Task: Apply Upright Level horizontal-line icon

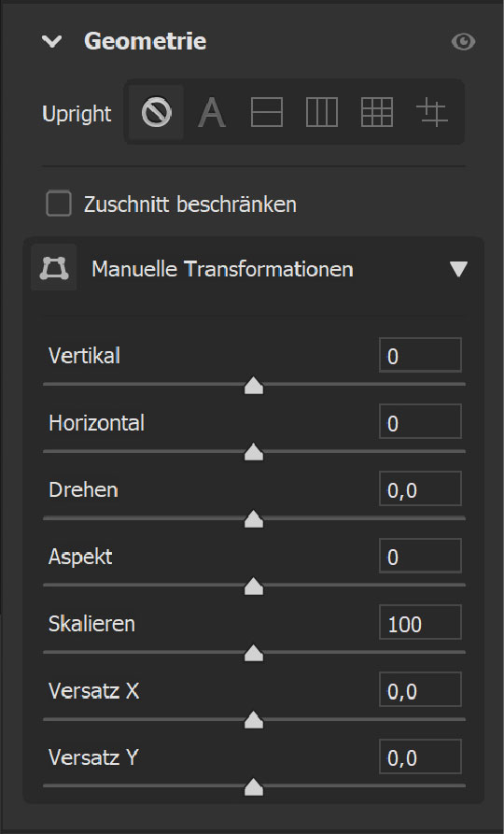Action: pos(266,112)
